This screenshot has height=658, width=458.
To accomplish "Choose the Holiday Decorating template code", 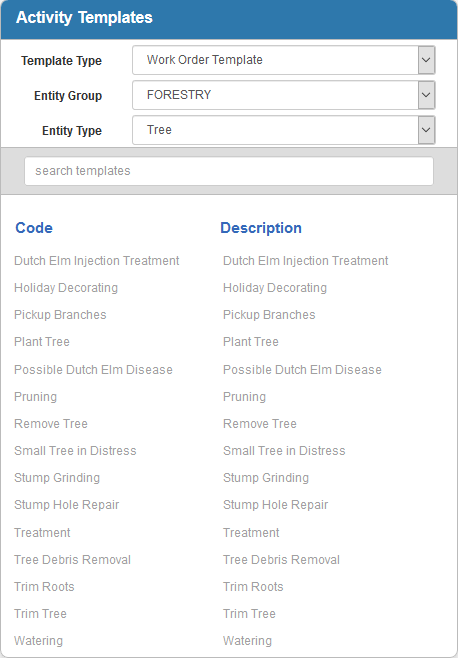I will [66, 288].
